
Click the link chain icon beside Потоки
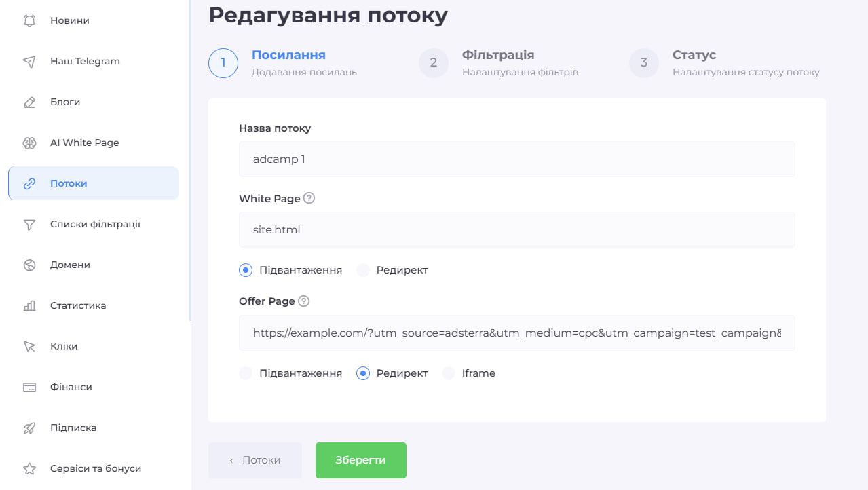29,183
